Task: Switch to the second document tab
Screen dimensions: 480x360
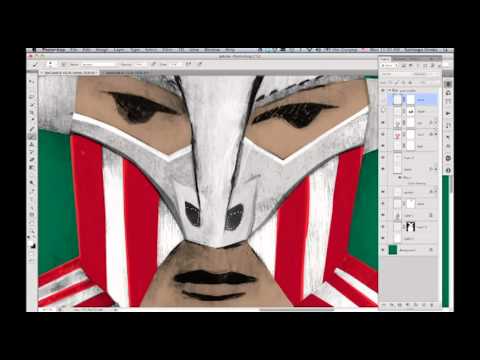Action: click(x=127, y=72)
